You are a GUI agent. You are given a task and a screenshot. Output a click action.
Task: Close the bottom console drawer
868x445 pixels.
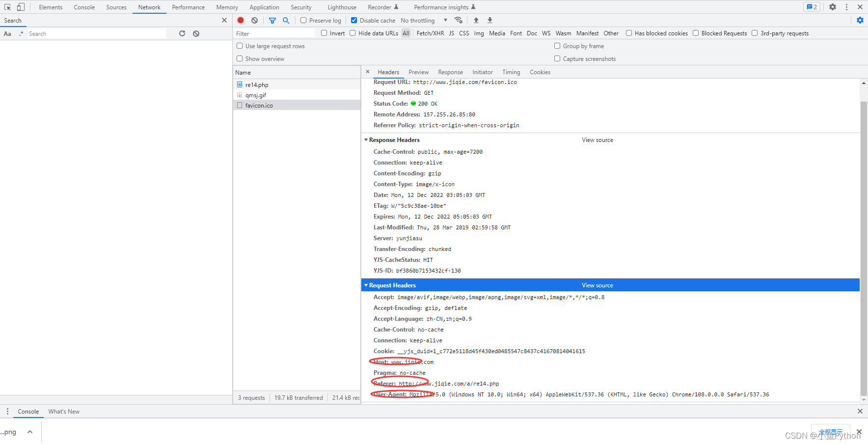pyautogui.click(x=860, y=411)
